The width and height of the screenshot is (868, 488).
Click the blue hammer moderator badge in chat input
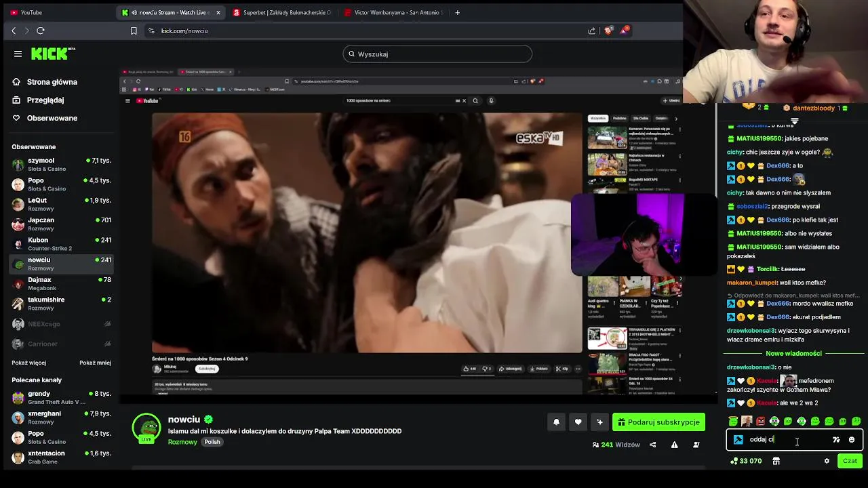(x=738, y=439)
